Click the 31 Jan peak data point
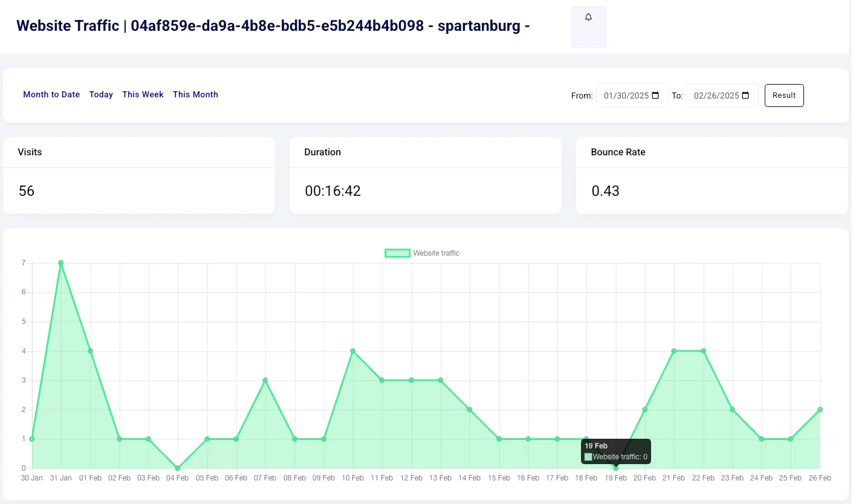Screen dimensions: 853x504 61,263
